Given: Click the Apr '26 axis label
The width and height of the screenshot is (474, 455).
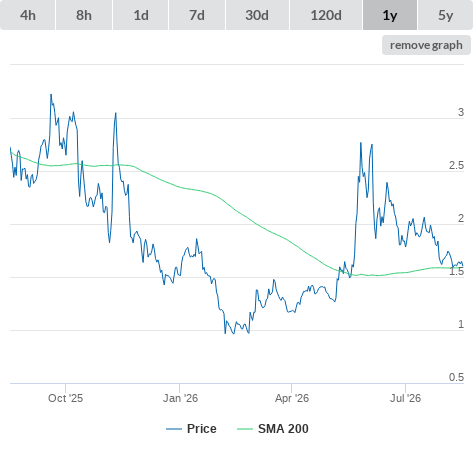Looking at the screenshot, I should (x=292, y=398).
